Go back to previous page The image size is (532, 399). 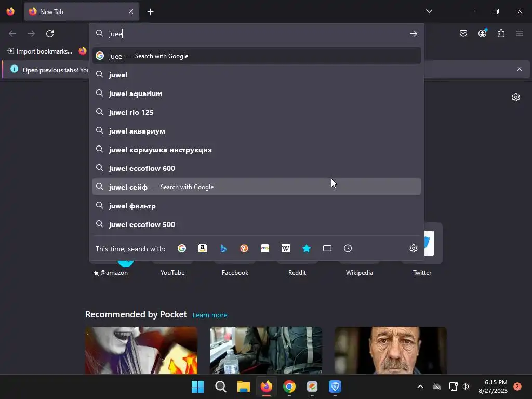point(12,34)
